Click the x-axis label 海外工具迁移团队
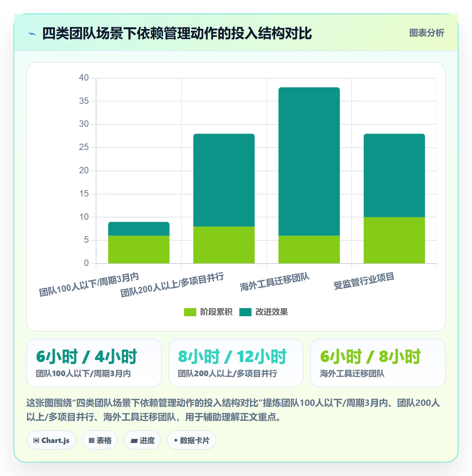 274,282
